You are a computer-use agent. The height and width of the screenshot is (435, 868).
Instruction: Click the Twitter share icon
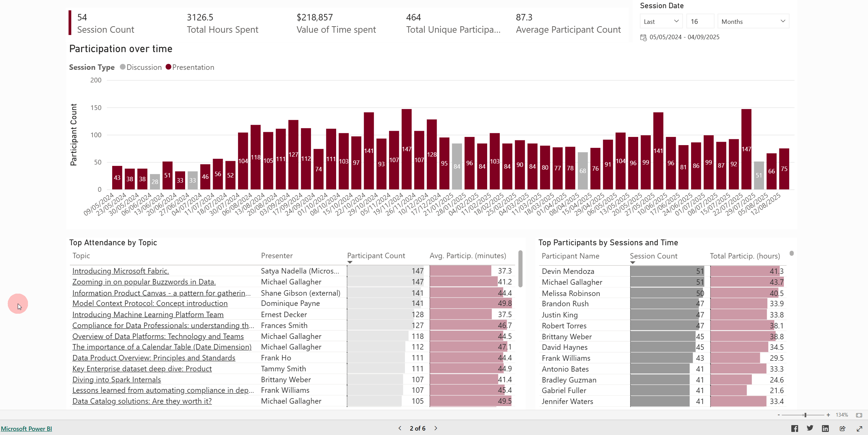(810, 428)
